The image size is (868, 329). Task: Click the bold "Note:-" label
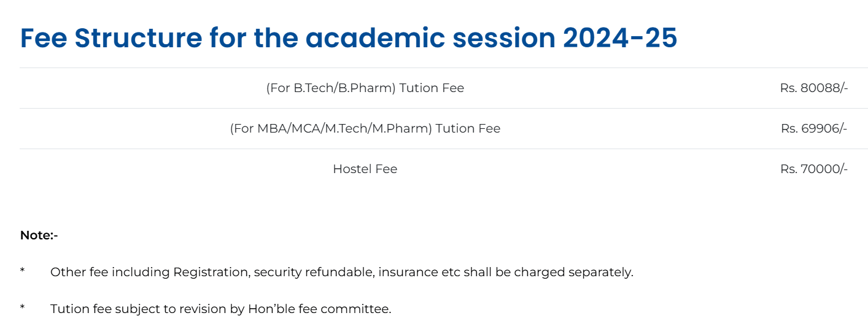pos(39,235)
